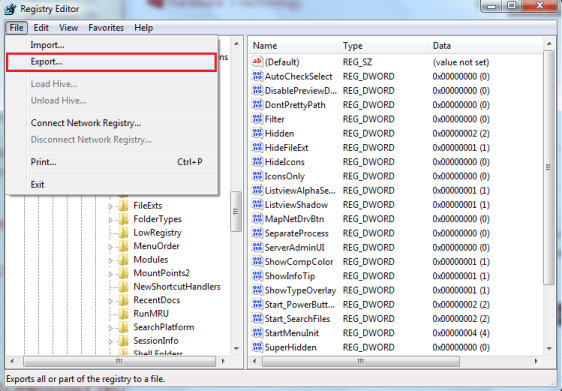Image resolution: width=562 pixels, height=391 pixels.
Task: Click the tree pane scroll right arrow
Action: coord(223,361)
